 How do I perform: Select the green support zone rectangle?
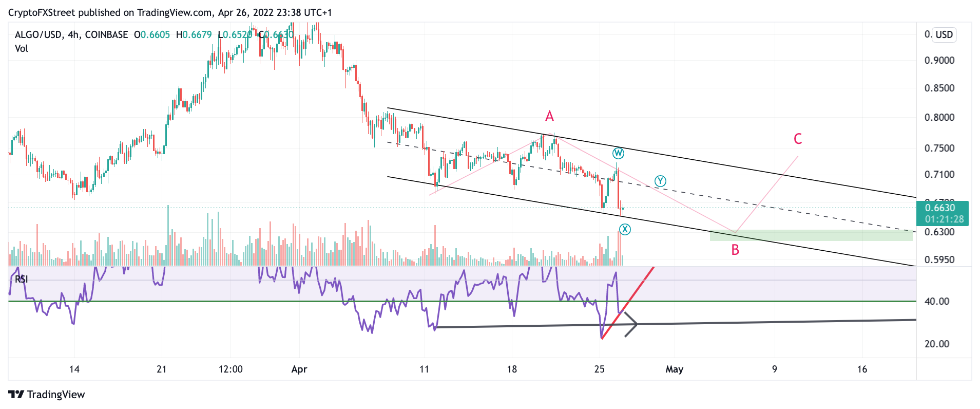[811, 235]
